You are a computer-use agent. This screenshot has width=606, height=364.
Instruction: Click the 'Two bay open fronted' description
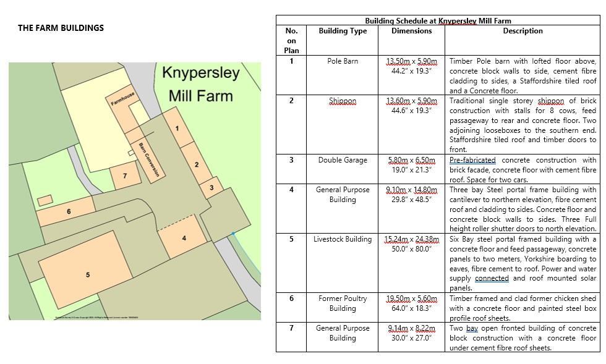(523, 337)
